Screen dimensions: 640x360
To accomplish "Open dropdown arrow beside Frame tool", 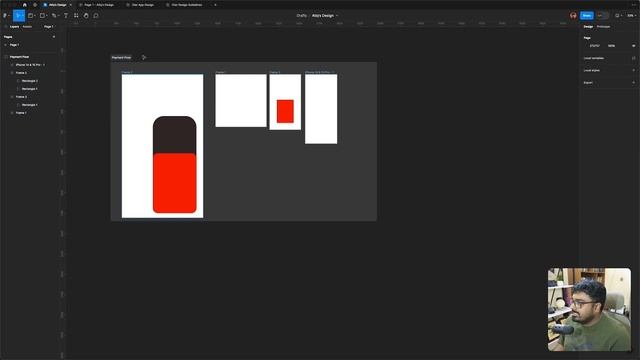I will (x=35, y=16).
